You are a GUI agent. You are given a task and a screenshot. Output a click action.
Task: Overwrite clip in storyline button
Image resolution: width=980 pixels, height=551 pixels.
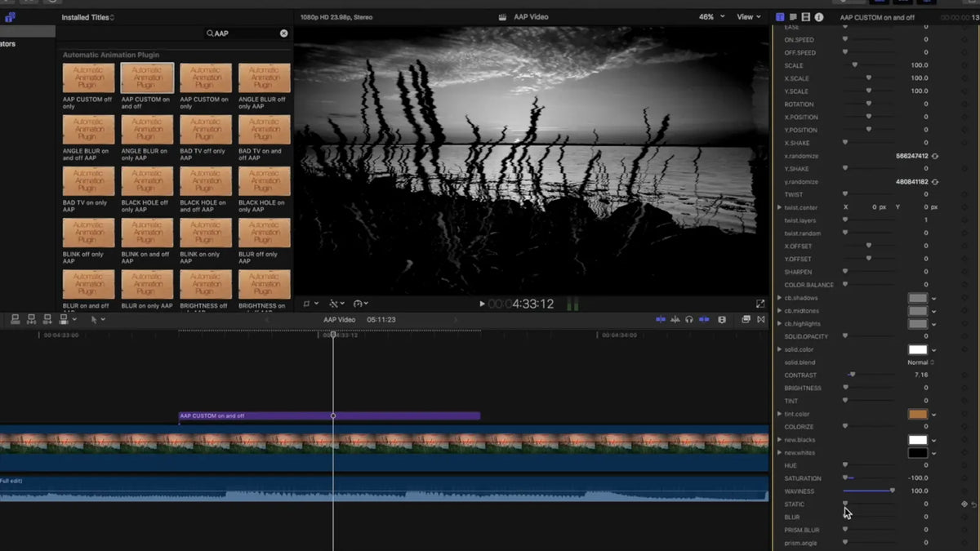click(x=65, y=319)
